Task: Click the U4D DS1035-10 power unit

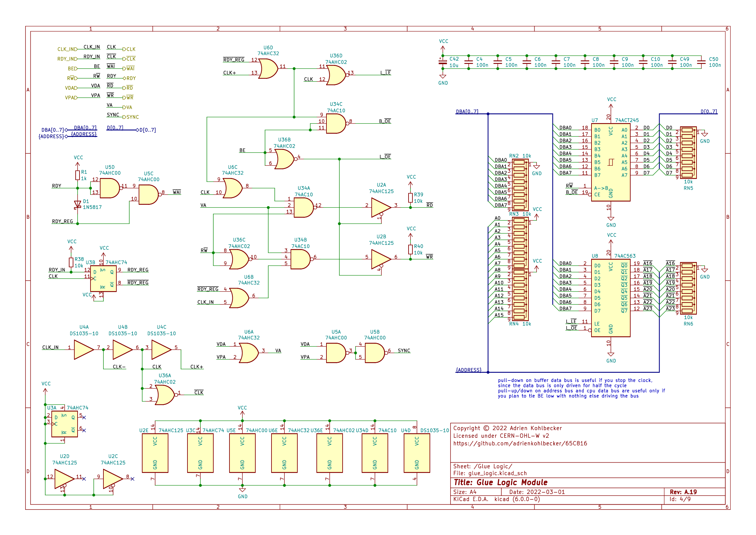Action: 417,453
